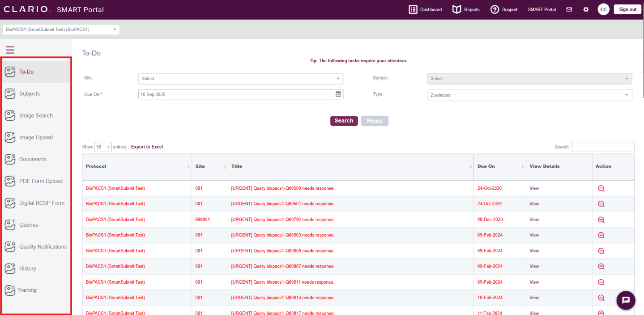Open the Dashboard item in top navigation
Screen dimensions: 644x315
tap(425, 9)
